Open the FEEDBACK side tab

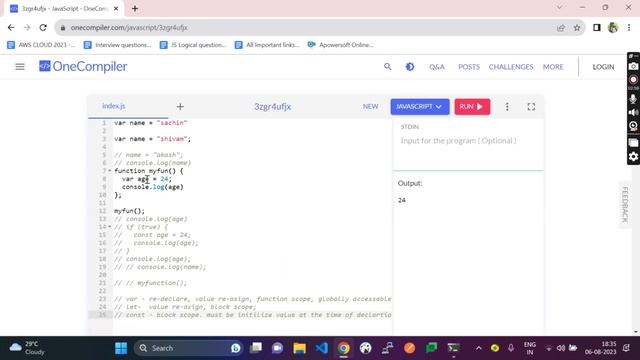(625, 204)
